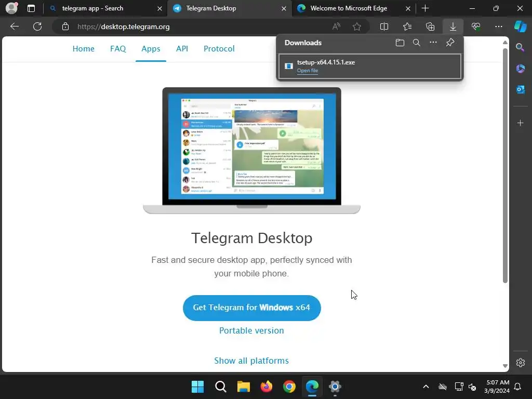Launch Google Chrome from taskbar
The height and width of the screenshot is (399, 532).
289,387
